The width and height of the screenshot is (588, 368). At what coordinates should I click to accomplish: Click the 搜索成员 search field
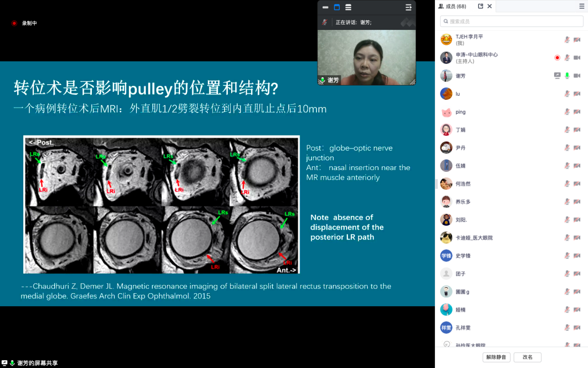point(512,21)
